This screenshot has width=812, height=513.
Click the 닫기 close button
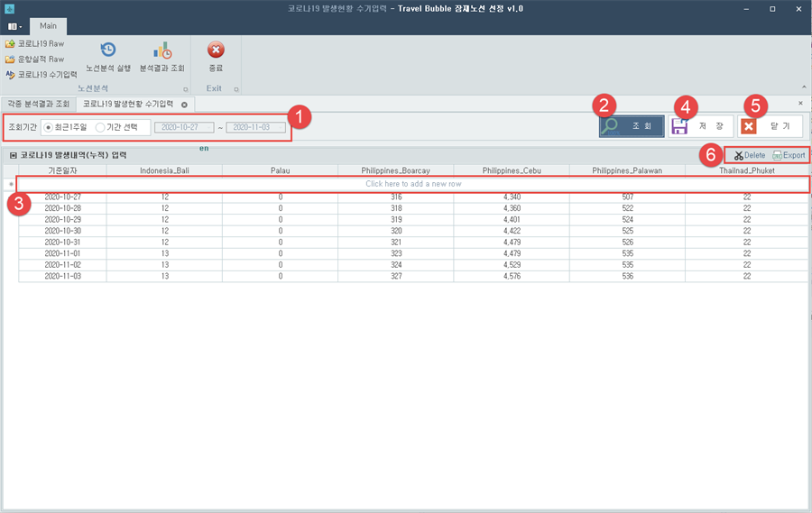[x=770, y=126]
